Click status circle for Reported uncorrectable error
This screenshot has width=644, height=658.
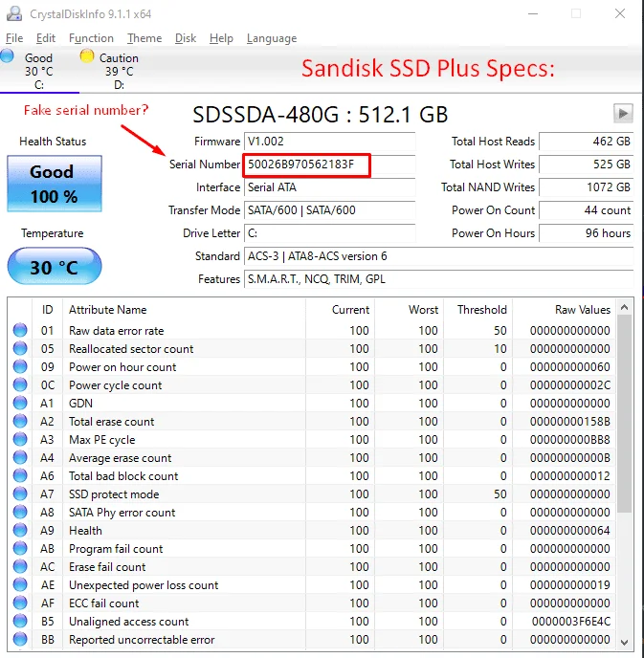tap(20, 639)
